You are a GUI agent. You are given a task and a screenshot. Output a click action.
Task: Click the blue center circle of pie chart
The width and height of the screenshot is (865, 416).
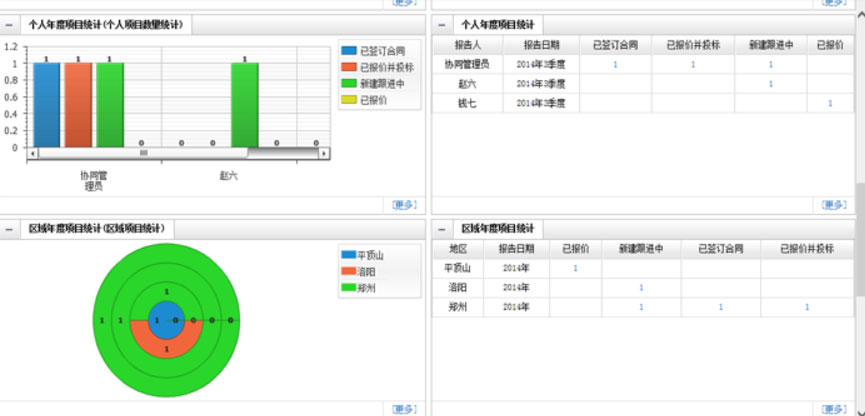click(x=166, y=320)
